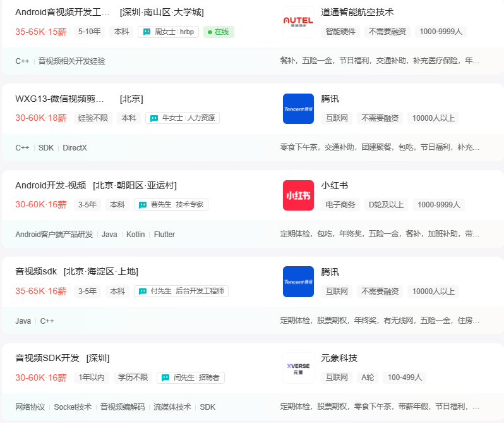Click the 流媒体技术 skill tag

172,407
